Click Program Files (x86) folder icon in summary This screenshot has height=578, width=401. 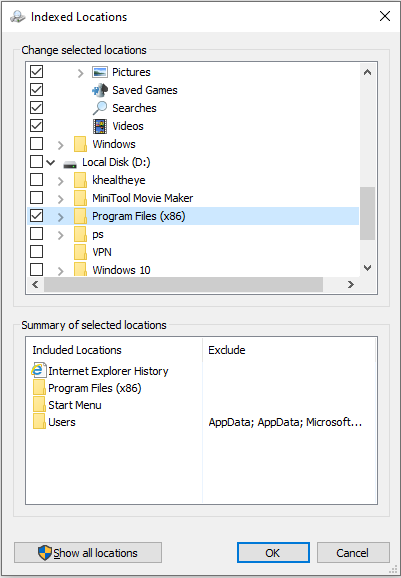pos(39,388)
